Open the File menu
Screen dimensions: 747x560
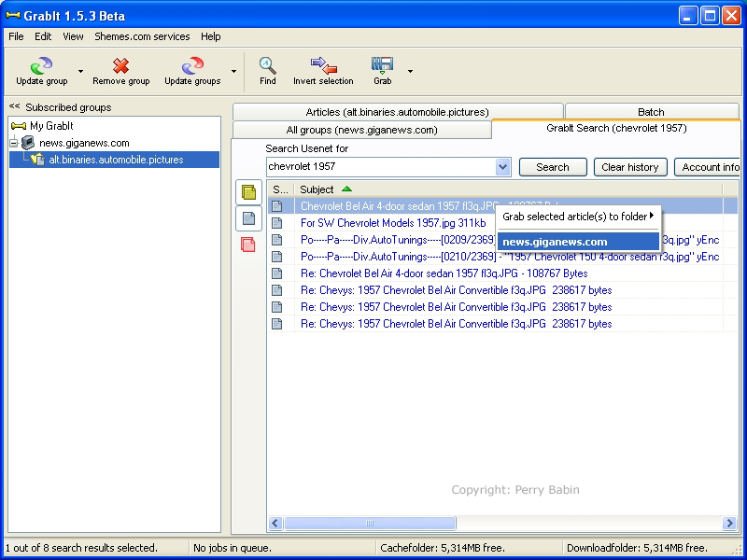tap(16, 36)
